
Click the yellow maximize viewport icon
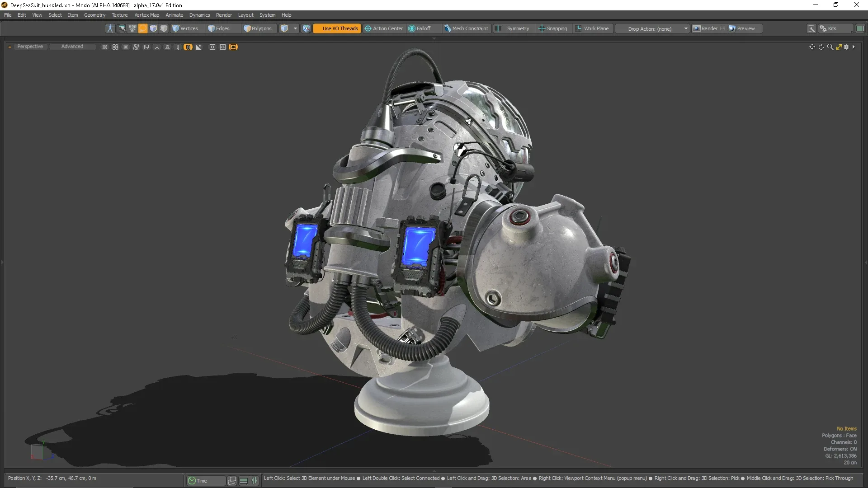(x=839, y=47)
